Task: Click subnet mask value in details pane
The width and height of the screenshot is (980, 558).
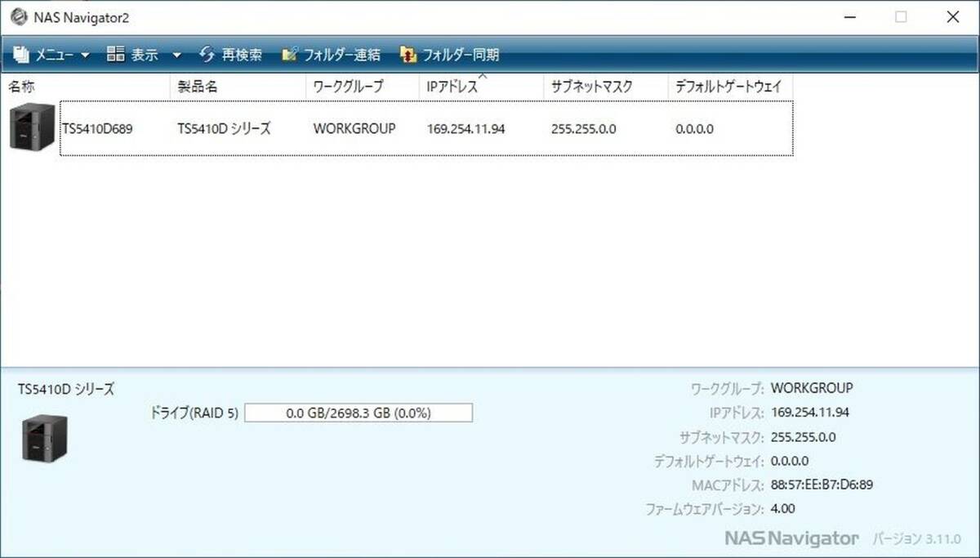Action: tap(803, 437)
